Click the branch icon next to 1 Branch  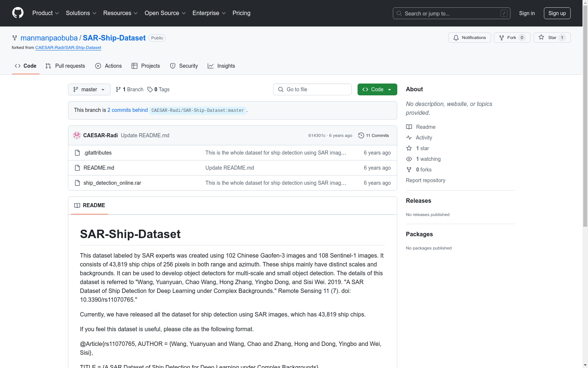(x=118, y=89)
